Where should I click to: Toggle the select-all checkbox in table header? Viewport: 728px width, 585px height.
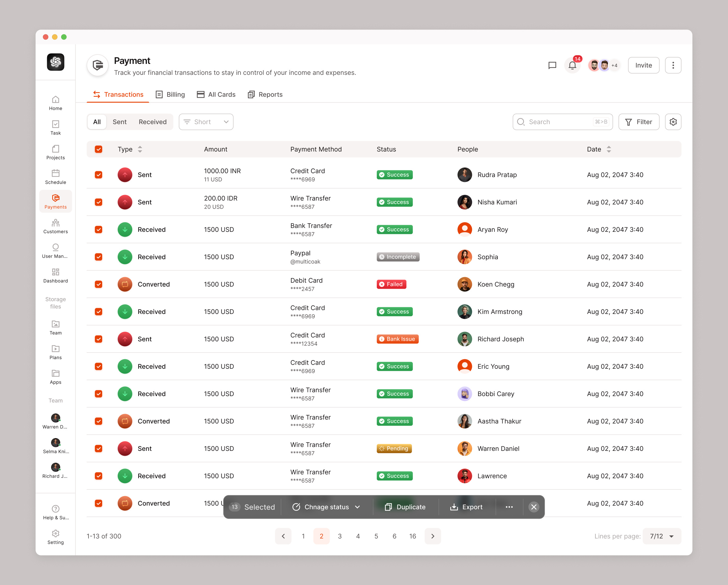coord(98,149)
